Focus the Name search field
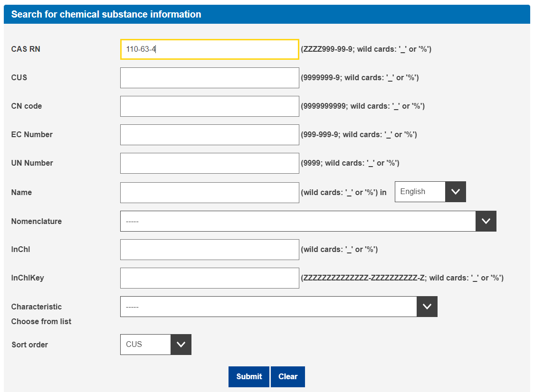This screenshot has height=392, width=534. pos(210,193)
